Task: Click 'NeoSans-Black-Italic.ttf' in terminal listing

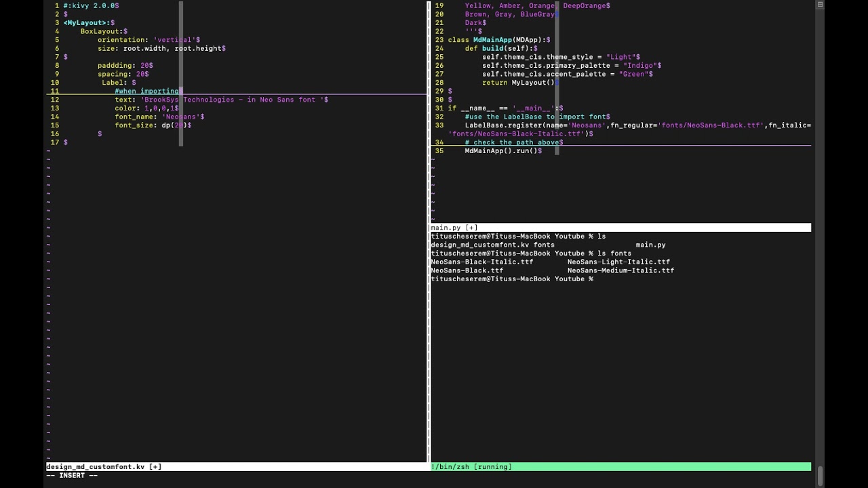Action: point(481,262)
